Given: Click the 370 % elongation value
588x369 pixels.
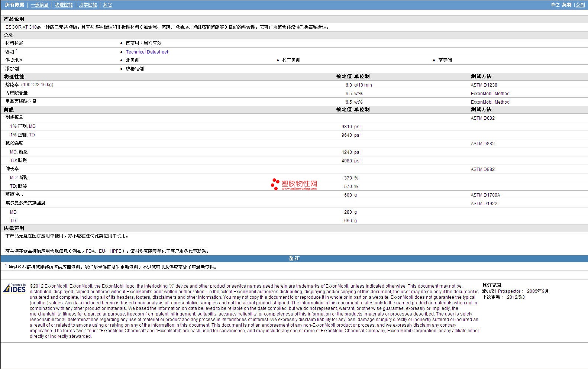Looking at the screenshot, I should pyautogui.click(x=351, y=178).
